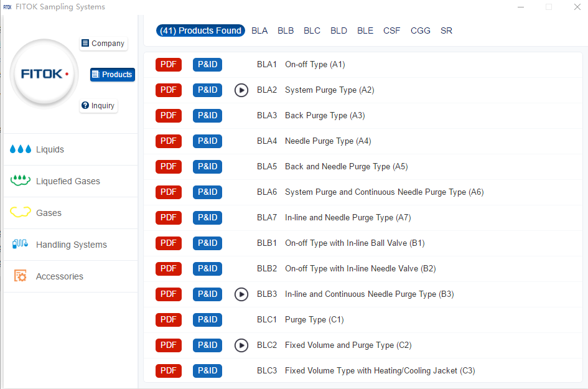
Task: Play video for BLB3 In-line Continuous Needle Purge
Action: point(241,294)
